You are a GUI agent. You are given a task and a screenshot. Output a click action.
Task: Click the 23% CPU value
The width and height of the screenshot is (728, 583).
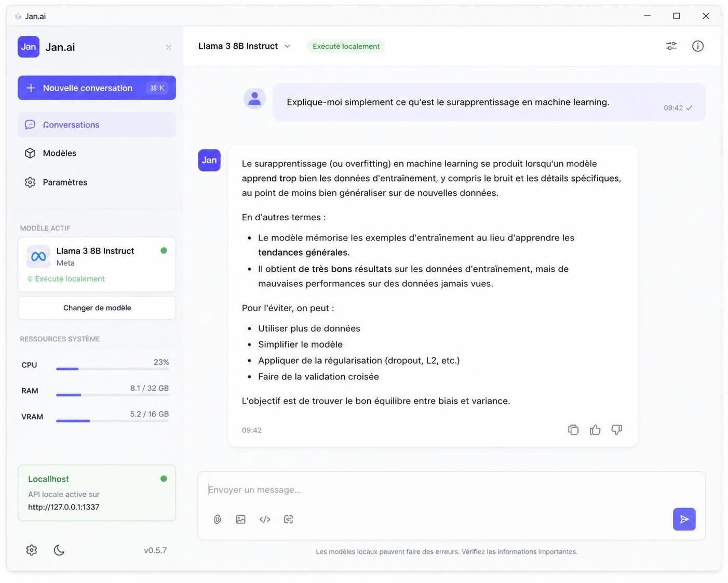coord(161,362)
